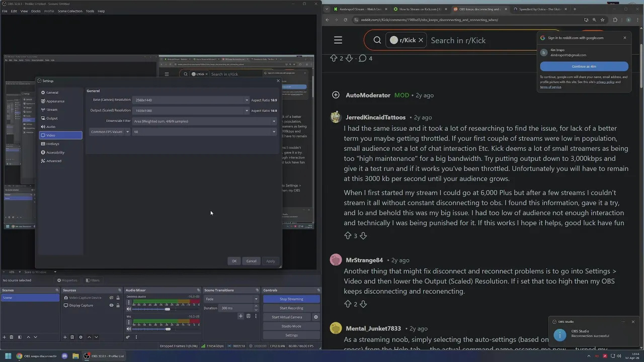The width and height of the screenshot is (644, 362).
Task: Open scene filters icon in Scenes panel
Action: (20, 337)
